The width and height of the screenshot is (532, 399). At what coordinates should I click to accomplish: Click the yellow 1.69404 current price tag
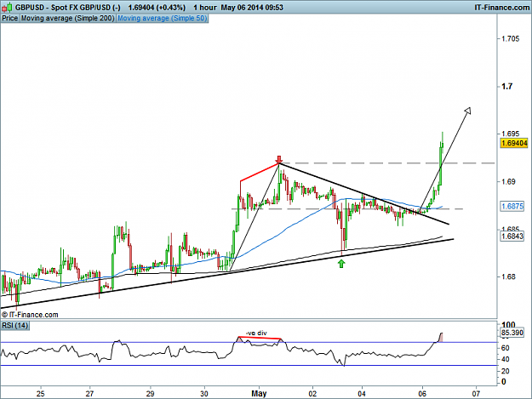[x=514, y=143]
